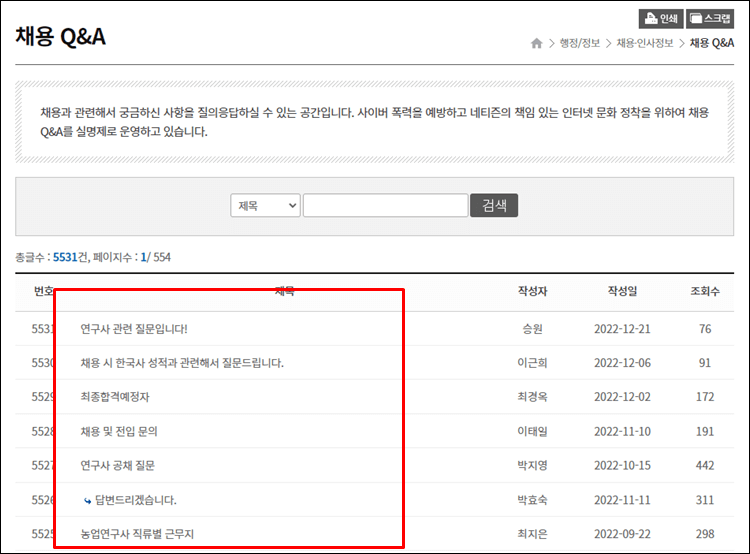The width and height of the screenshot is (750, 554).
Task: Click the 인쇄 print button
Action: pos(661,19)
